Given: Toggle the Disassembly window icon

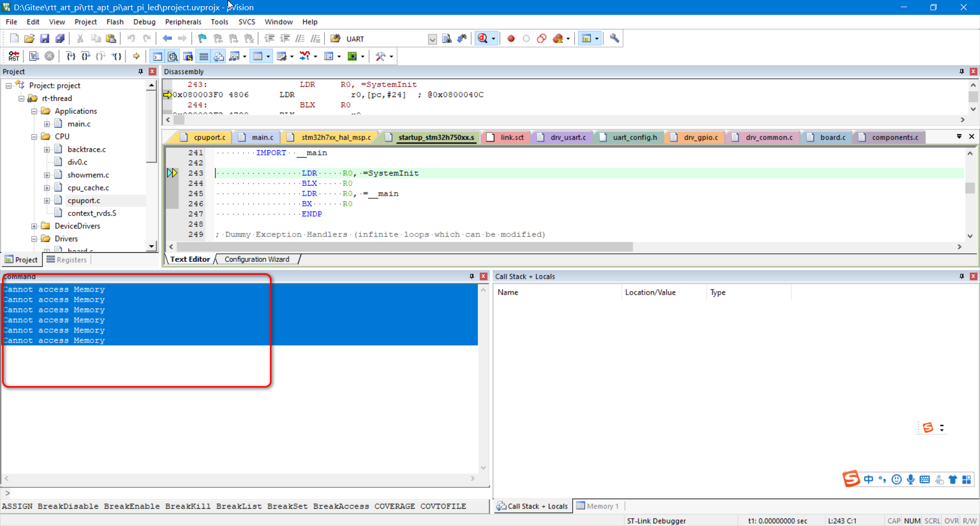Looking at the screenshot, I should [173, 56].
